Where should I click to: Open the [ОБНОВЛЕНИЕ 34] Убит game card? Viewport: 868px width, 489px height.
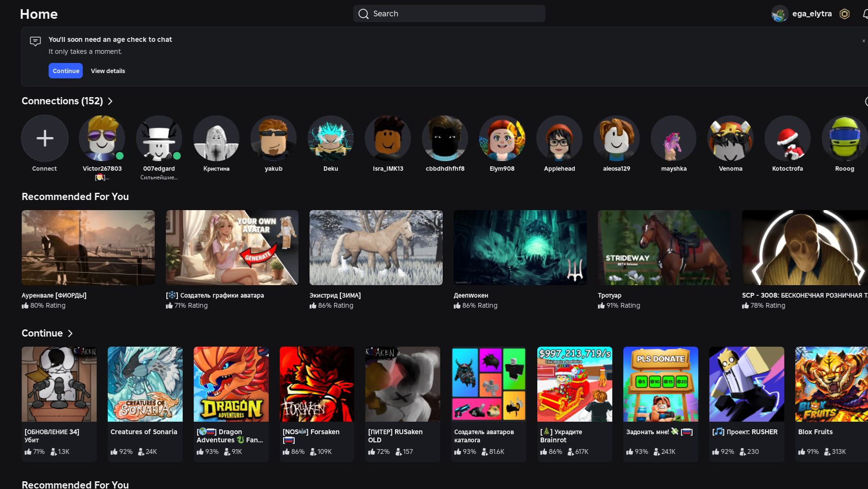point(59,404)
